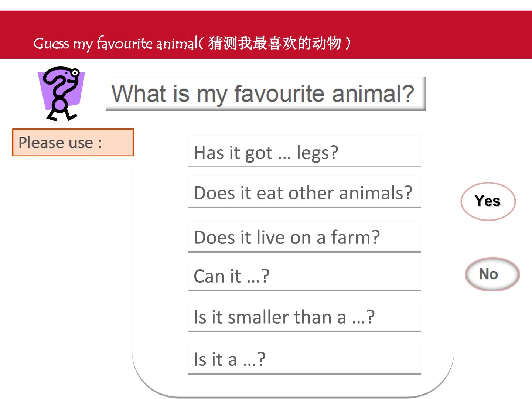The width and height of the screenshot is (532, 399).
Task: Choose 'Does it live on a farm?' line
Action: click(x=304, y=236)
